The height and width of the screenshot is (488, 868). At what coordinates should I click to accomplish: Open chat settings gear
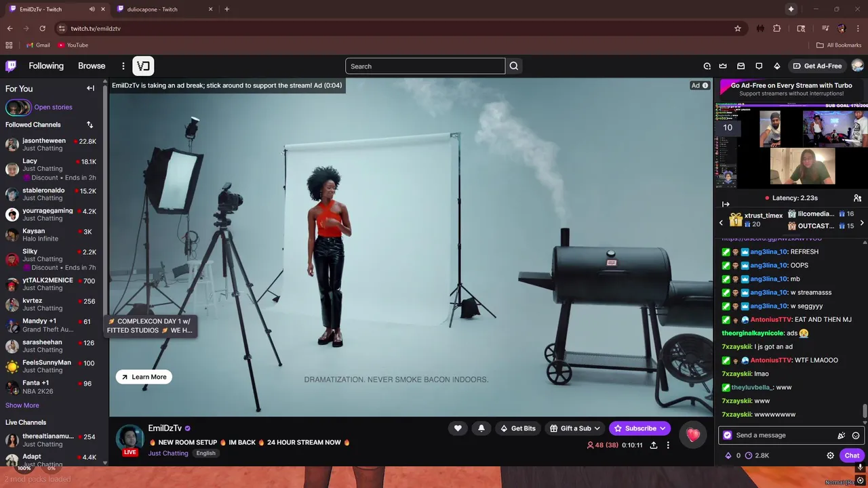click(830, 455)
